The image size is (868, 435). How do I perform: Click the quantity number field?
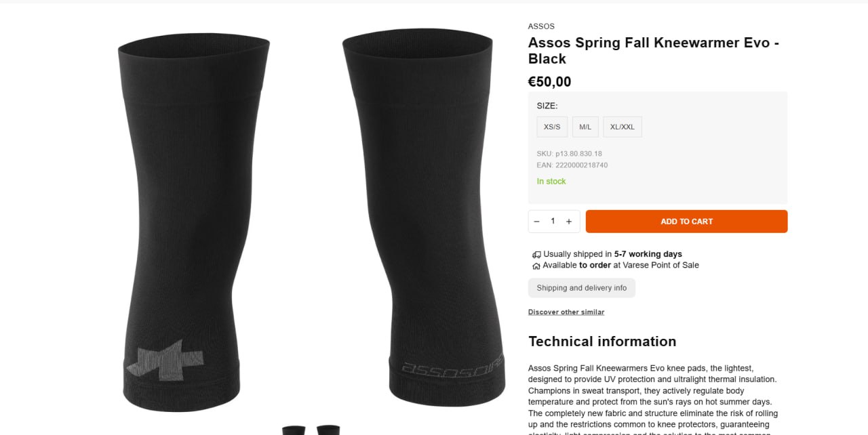(553, 222)
